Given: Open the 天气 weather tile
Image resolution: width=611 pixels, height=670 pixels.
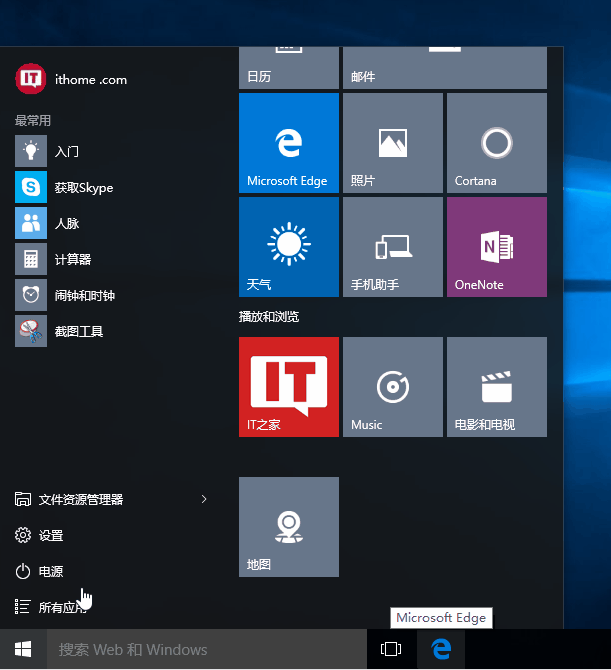Looking at the screenshot, I should (x=289, y=246).
